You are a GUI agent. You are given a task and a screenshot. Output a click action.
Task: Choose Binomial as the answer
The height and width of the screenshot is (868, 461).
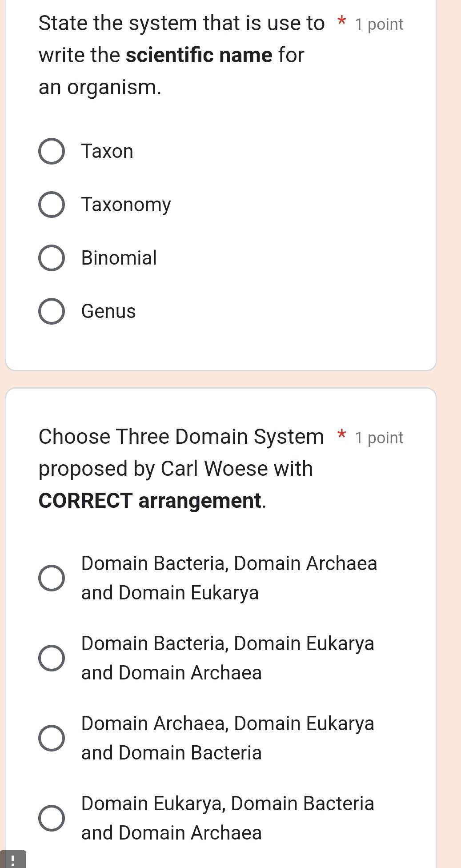click(x=51, y=259)
